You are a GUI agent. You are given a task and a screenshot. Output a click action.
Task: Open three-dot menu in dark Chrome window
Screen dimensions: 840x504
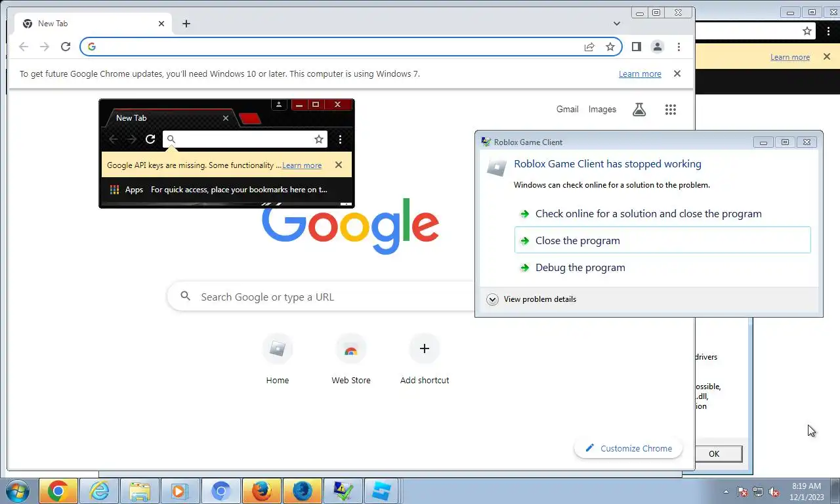click(x=340, y=139)
